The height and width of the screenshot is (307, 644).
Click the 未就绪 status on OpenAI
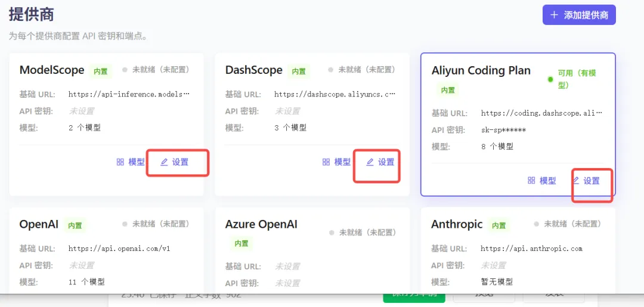click(x=157, y=224)
